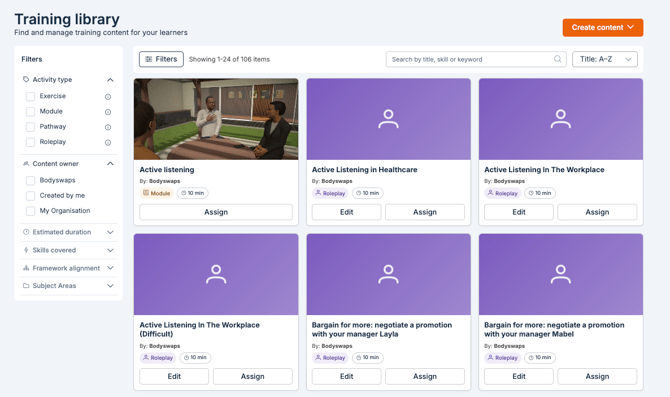Image resolution: width=670 pixels, height=397 pixels.
Task: Expand the Estimated duration filter
Action: pyautogui.click(x=110, y=232)
